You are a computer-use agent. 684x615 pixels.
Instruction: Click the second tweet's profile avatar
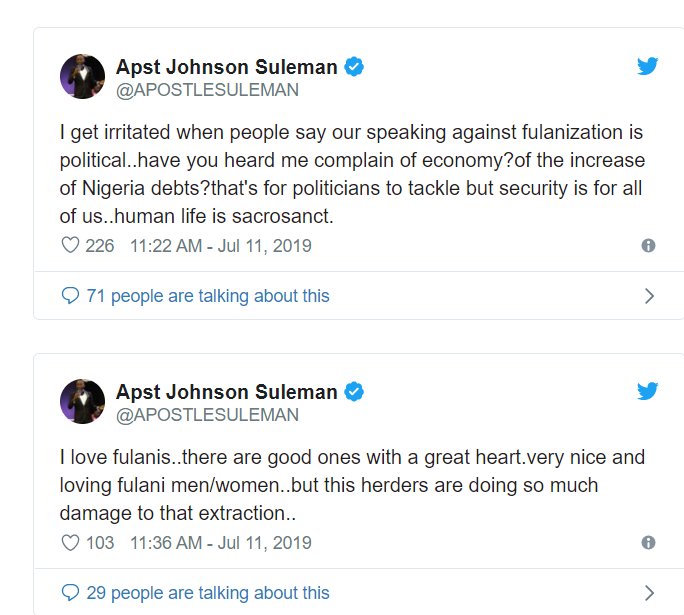[82, 401]
